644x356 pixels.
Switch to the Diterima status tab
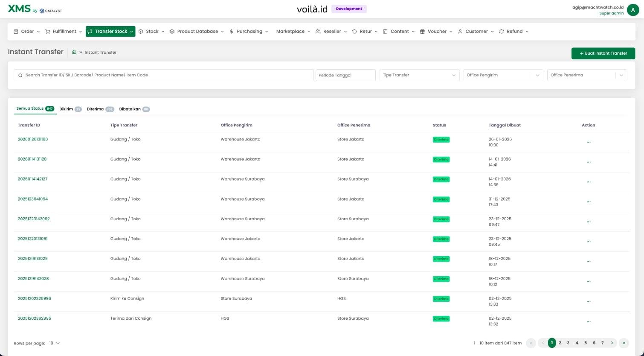pos(100,109)
